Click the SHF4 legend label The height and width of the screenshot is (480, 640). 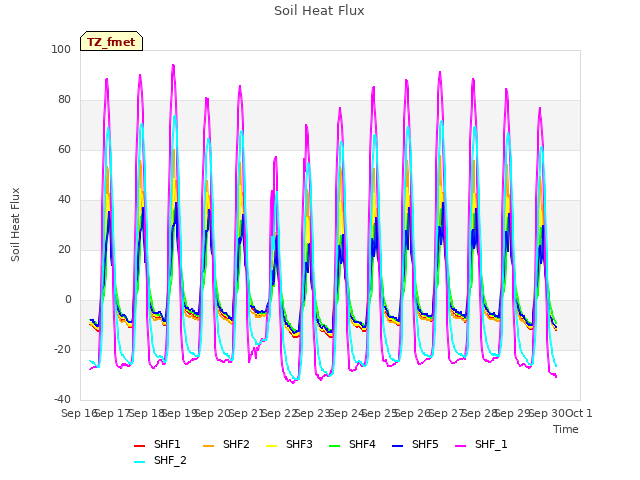362,444
